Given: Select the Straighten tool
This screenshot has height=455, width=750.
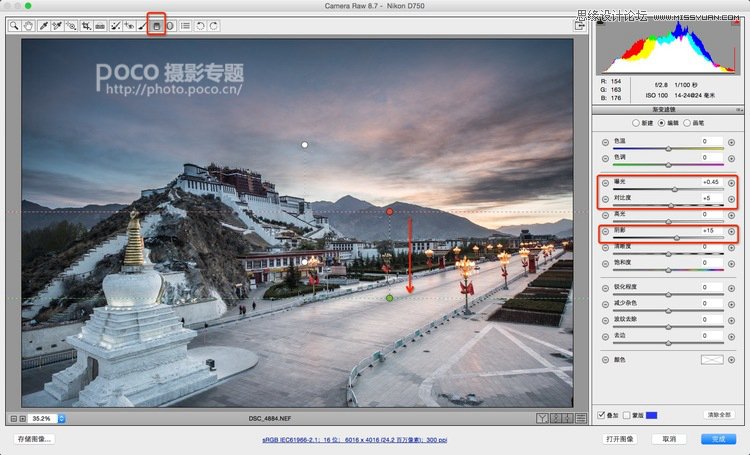Looking at the screenshot, I should [x=100, y=26].
